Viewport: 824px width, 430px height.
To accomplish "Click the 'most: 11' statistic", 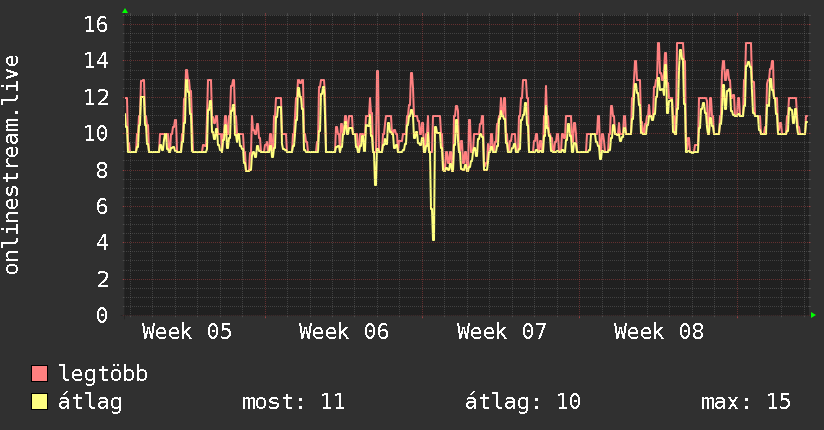I will coord(293,402).
